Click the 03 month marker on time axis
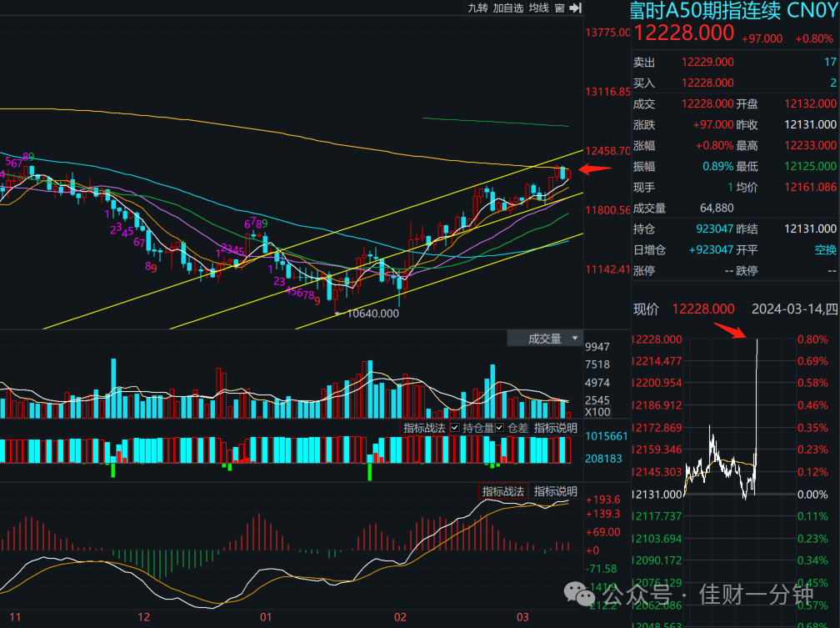This screenshot has height=628, width=840. (x=522, y=617)
